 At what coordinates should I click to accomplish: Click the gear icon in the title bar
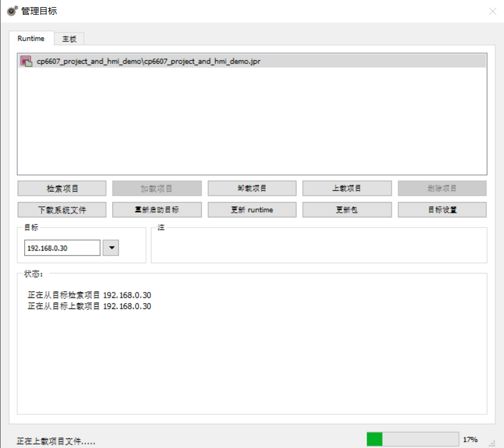(12, 11)
